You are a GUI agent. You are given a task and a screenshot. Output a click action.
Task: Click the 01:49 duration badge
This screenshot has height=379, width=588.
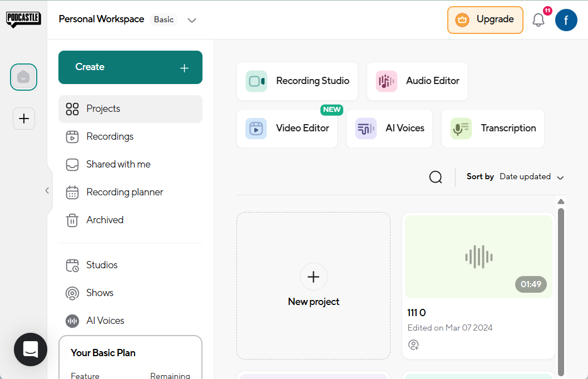coord(531,284)
